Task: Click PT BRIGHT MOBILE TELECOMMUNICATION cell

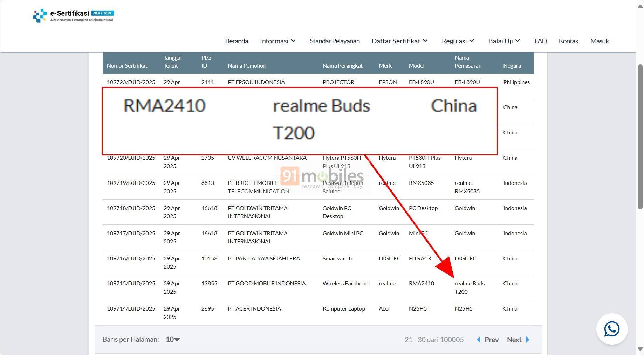Action: point(258,187)
